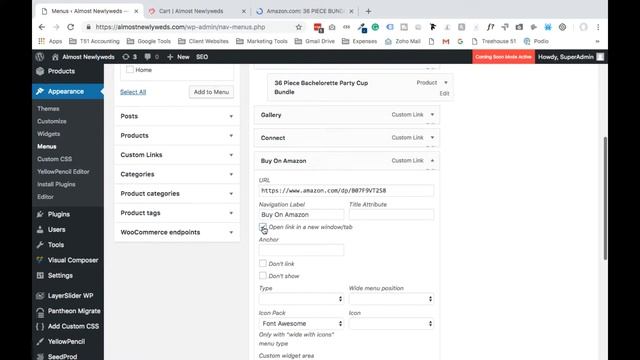Screen dimensions: 640x360
Task: Open Howdy, SuperAdmin account menu
Action: [x=570, y=57]
